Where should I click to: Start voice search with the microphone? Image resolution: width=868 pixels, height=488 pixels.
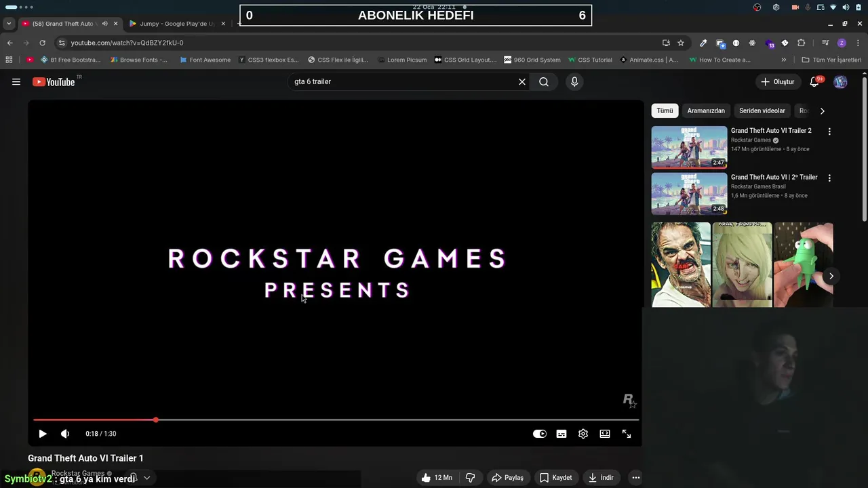[x=574, y=82]
